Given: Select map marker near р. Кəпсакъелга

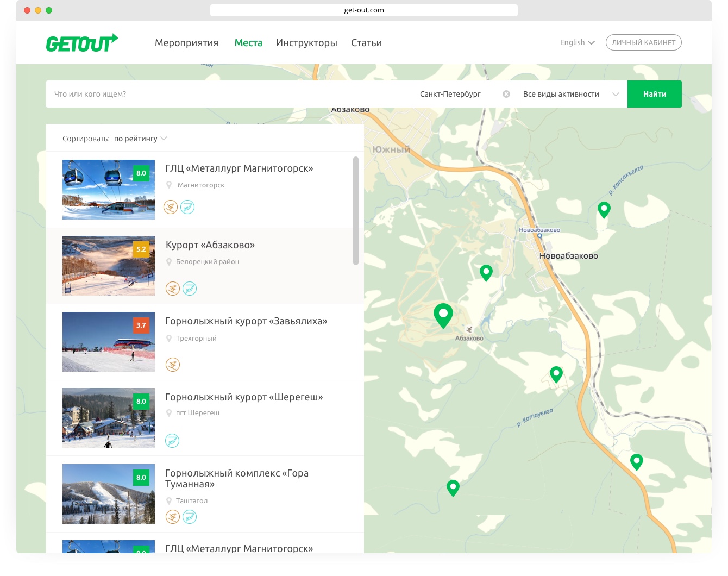Looking at the screenshot, I should point(604,210).
